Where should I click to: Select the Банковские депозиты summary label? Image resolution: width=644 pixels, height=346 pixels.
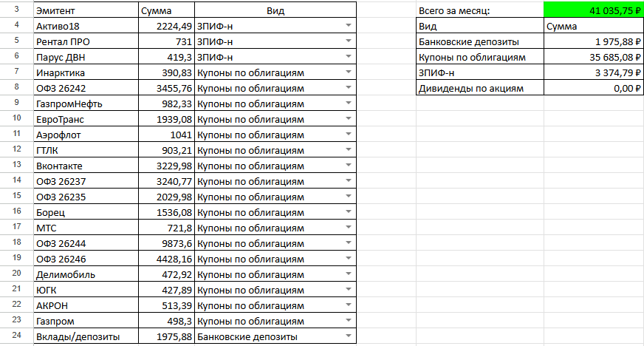tap(480, 41)
